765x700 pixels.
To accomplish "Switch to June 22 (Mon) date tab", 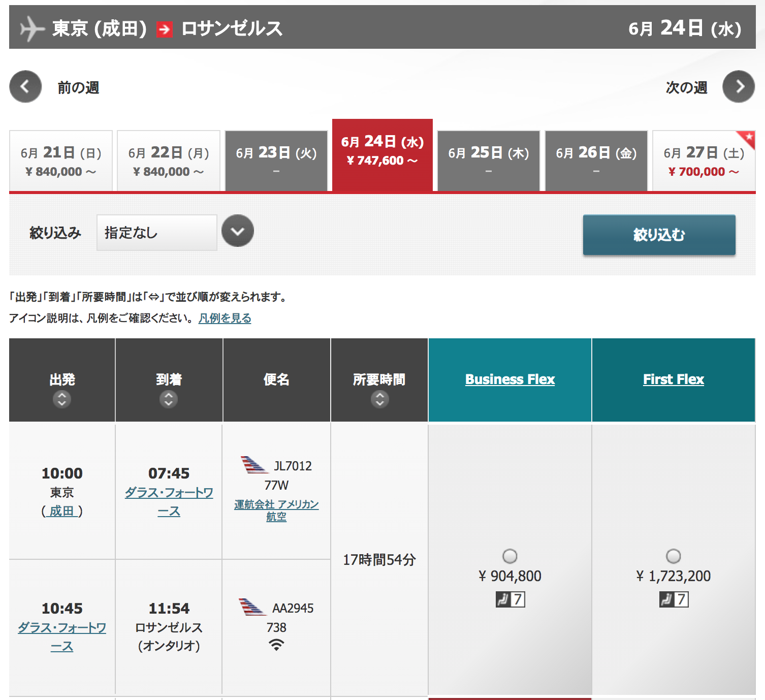I will click(x=169, y=162).
